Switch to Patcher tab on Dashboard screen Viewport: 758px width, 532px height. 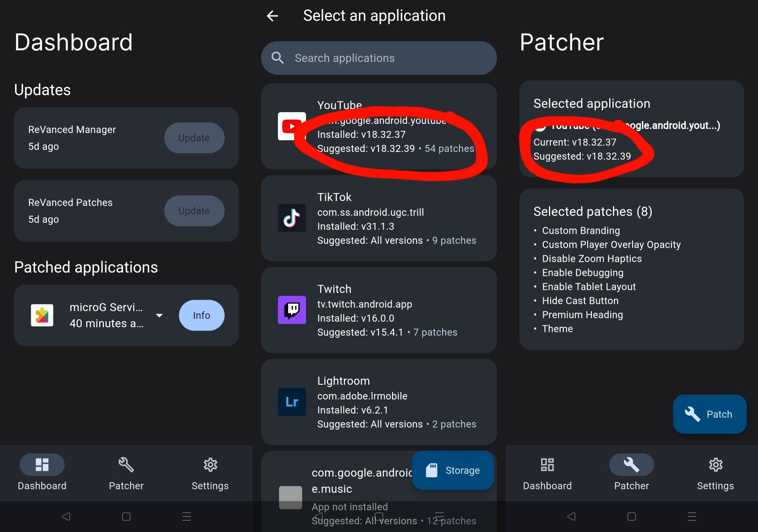(x=126, y=473)
